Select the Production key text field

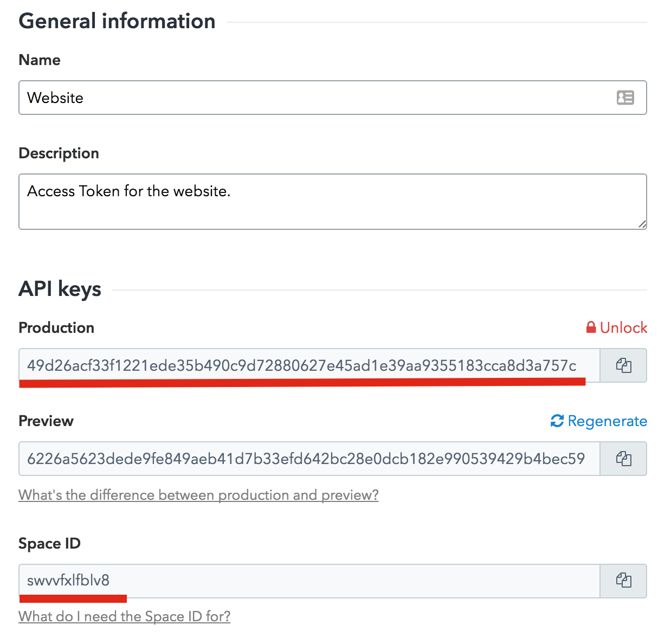[x=309, y=365]
